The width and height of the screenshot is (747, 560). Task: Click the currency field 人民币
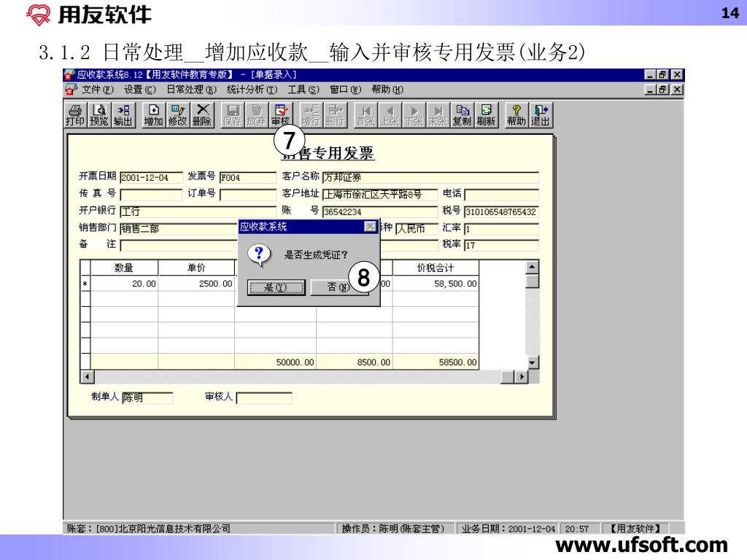[x=417, y=228]
